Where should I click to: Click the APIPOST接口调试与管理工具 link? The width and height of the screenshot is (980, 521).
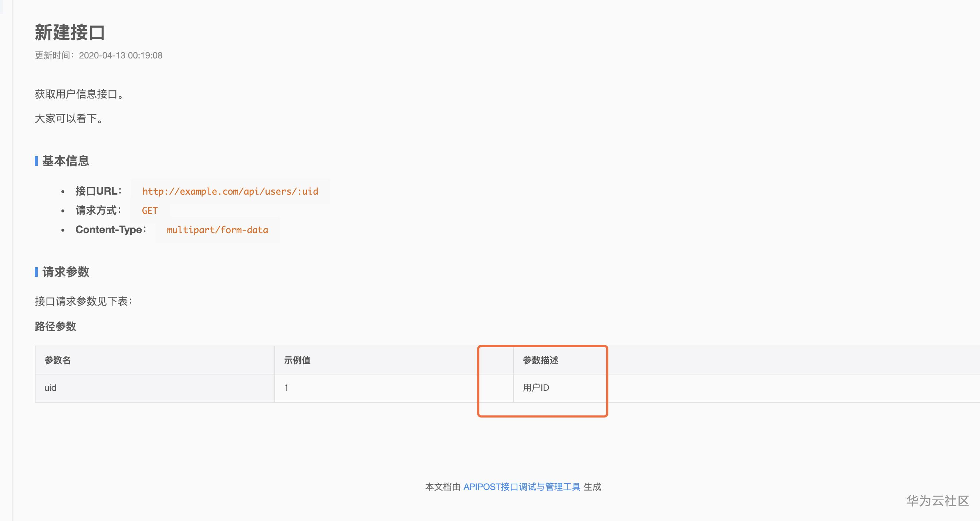tap(521, 487)
